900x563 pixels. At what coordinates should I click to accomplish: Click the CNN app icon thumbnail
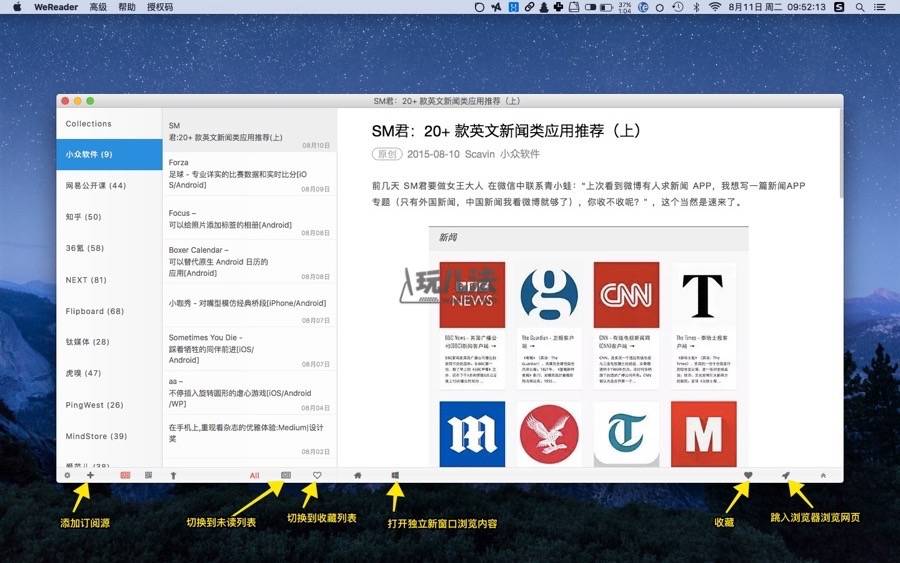click(626, 294)
